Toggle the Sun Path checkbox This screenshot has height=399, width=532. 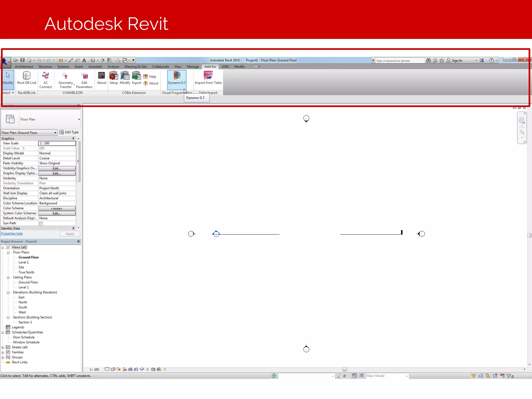click(x=41, y=223)
